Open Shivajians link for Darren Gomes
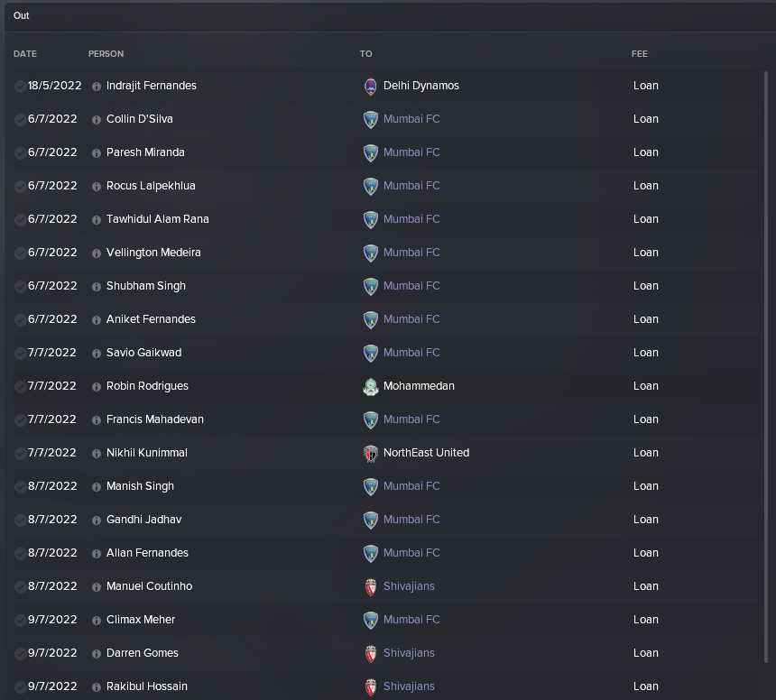This screenshot has width=776, height=700. (409, 653)
